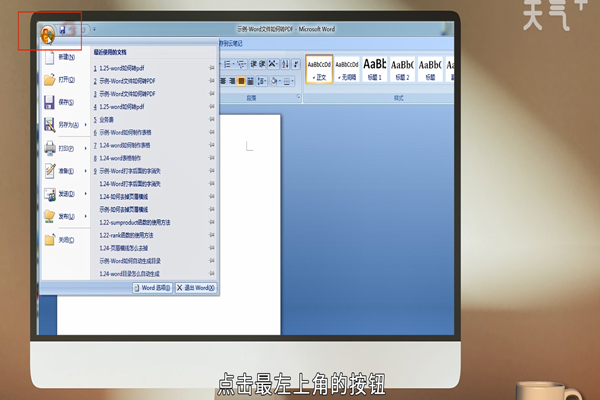Image resolution: width=600 pixels, height=400 pixels.
Task: Pin recent document 6 示例-Word如何制作表格
Action: pyautogui.click(x=212, y=132)
